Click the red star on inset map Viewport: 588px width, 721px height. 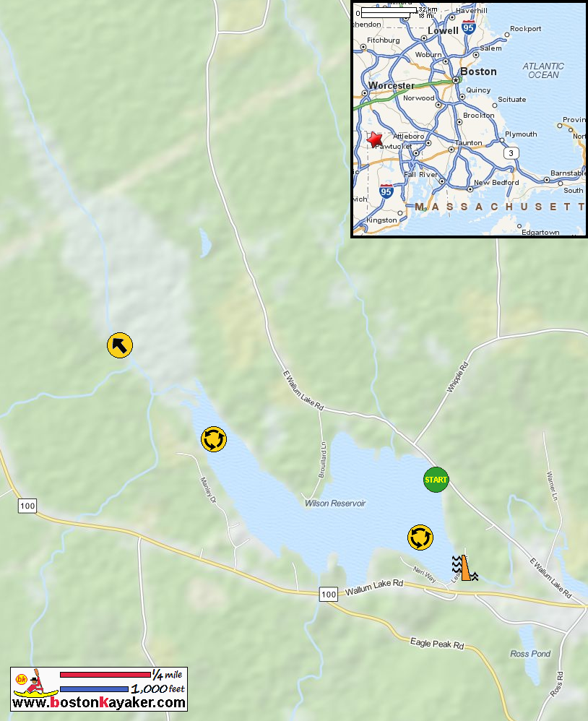click(375, 139)
